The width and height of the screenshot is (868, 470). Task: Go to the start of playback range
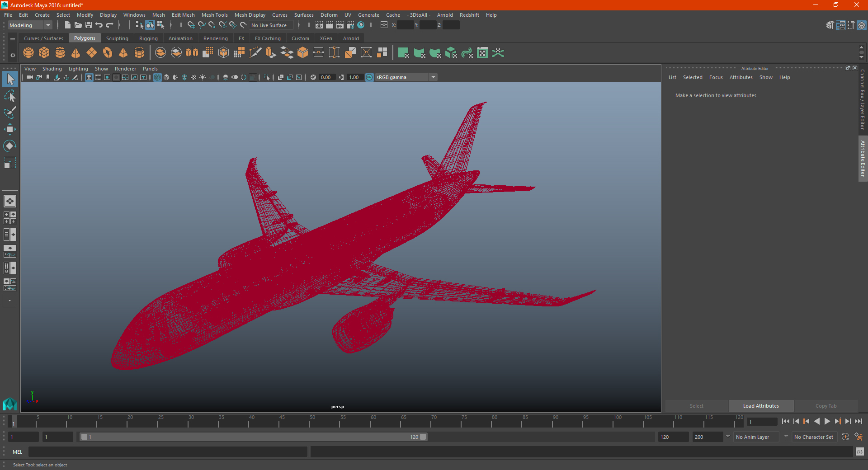(786, 421)
